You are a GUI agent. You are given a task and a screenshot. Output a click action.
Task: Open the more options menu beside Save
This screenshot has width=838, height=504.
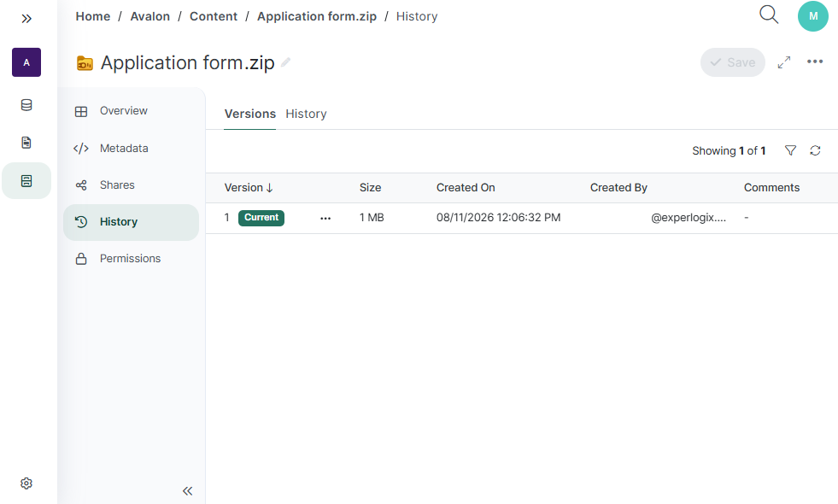point(815,62)
